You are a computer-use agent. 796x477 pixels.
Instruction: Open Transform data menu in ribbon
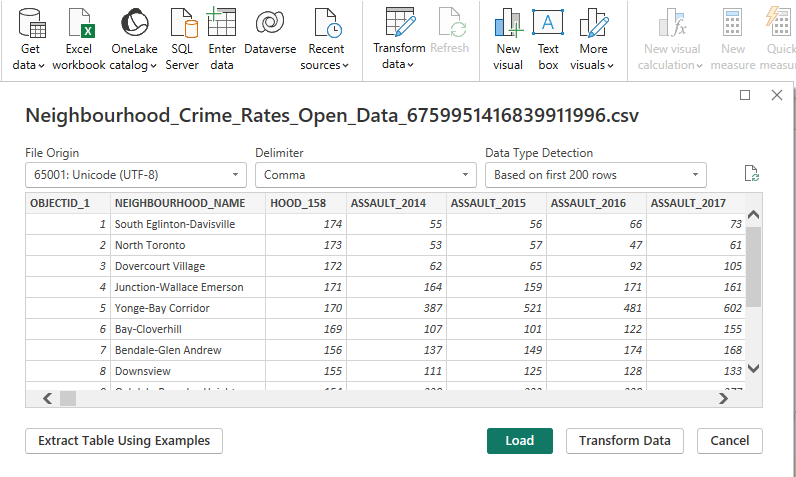[x=399, y=38]
